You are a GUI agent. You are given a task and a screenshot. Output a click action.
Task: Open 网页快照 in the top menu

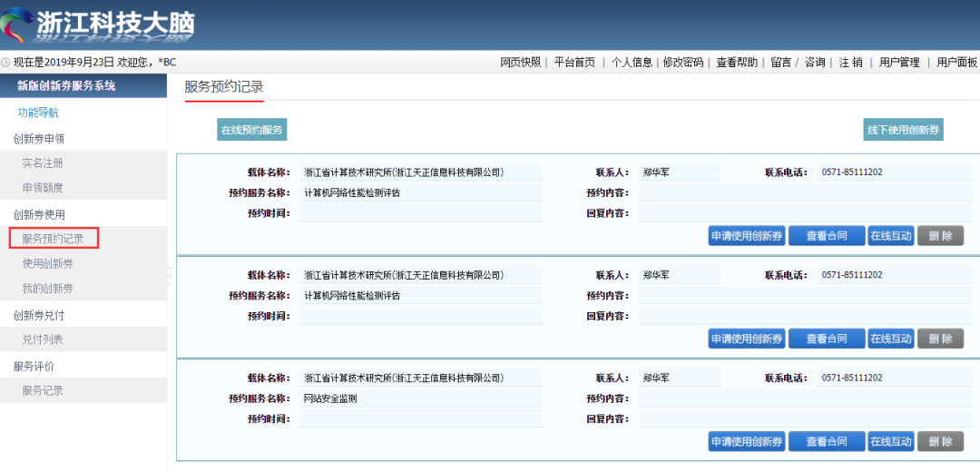pyautogui.click(x=520, y=63)
